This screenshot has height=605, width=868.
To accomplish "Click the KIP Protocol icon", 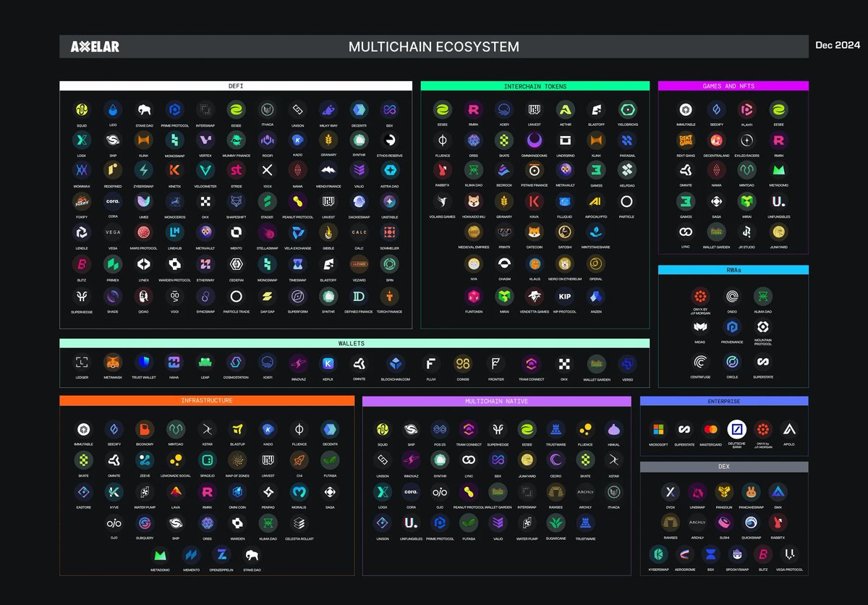I will point(565,296).
